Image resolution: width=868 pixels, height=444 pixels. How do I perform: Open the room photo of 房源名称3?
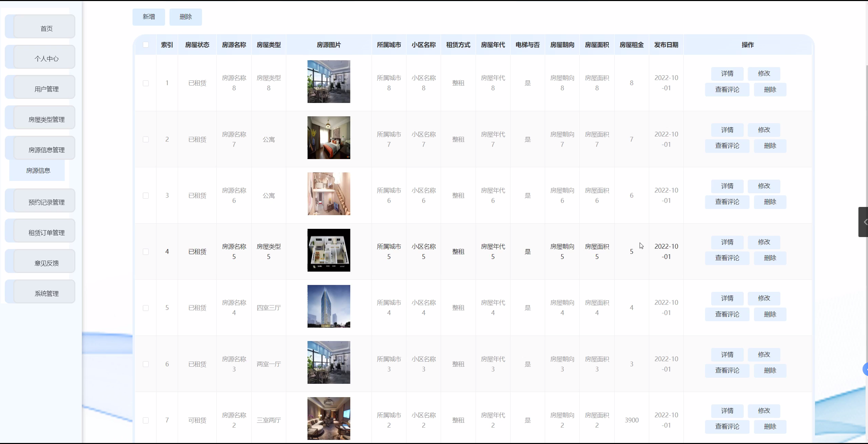tap(329, 362)
